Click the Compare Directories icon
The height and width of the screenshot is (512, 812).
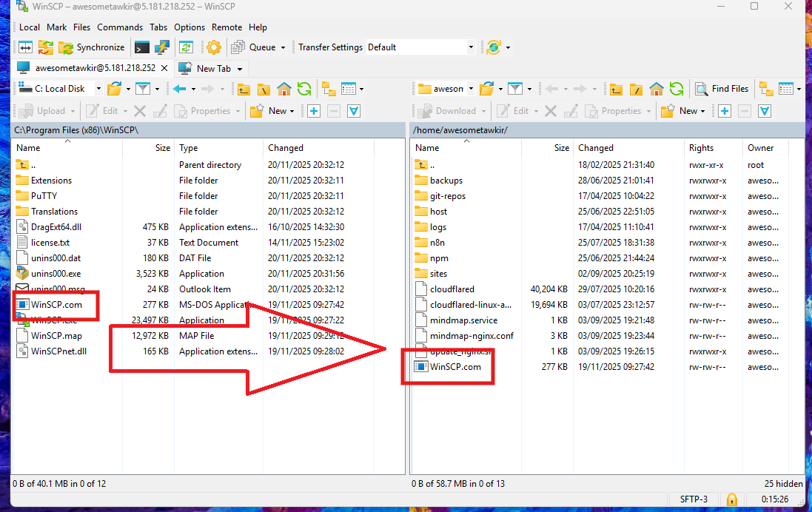pyautogui.click(x=26, y=47)
